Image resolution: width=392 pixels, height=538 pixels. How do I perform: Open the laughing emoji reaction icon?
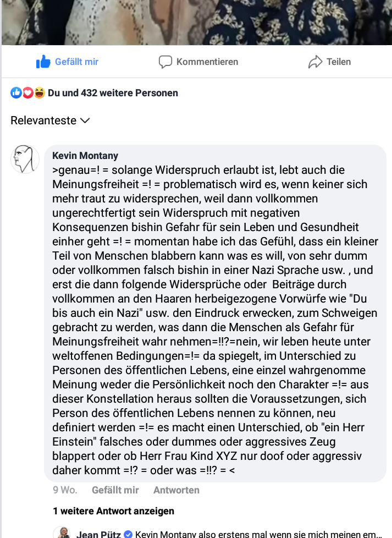[40, 92]
